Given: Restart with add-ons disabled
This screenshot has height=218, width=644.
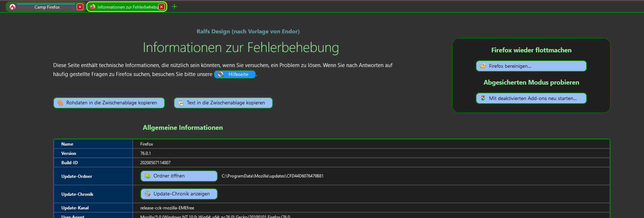Looking at the screenshot, I should (532, 98).
